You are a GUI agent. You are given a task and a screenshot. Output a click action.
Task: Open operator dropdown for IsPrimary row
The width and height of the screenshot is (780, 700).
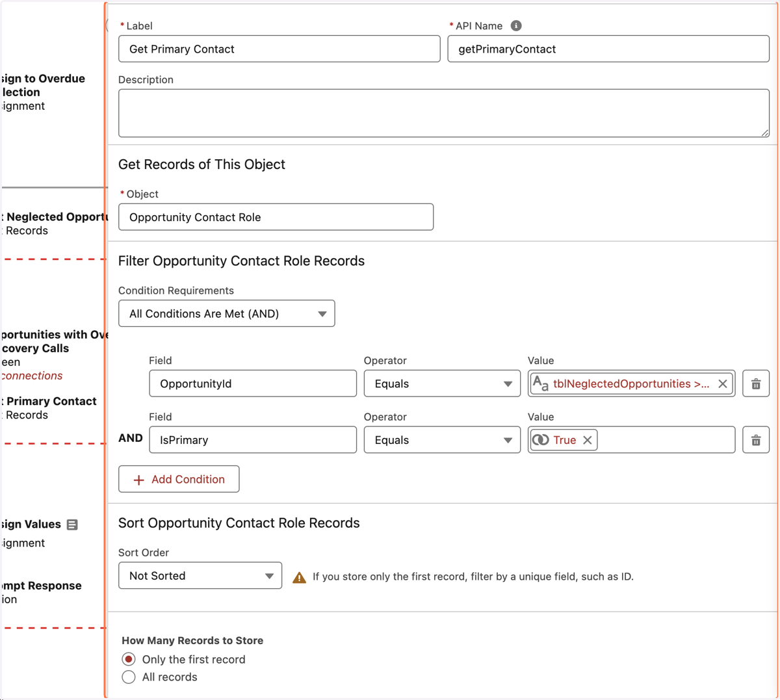point(442,440)
